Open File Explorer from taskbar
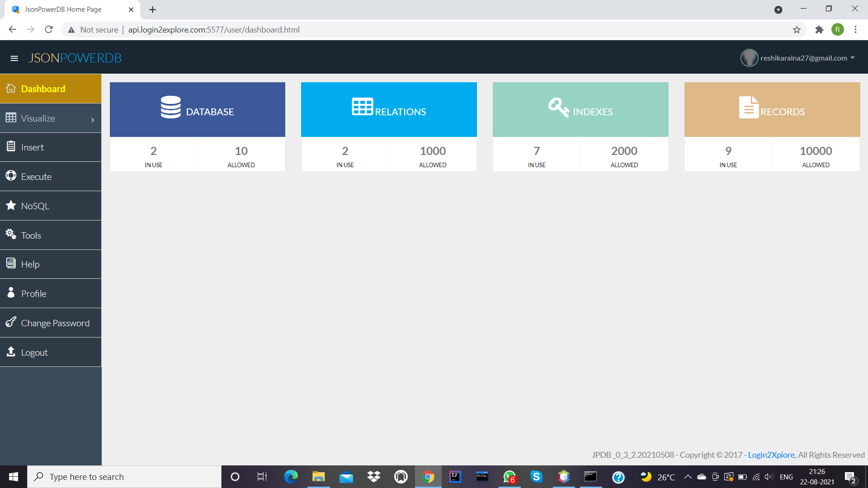This screenshot has width=868, height=488. coord(318,477)
